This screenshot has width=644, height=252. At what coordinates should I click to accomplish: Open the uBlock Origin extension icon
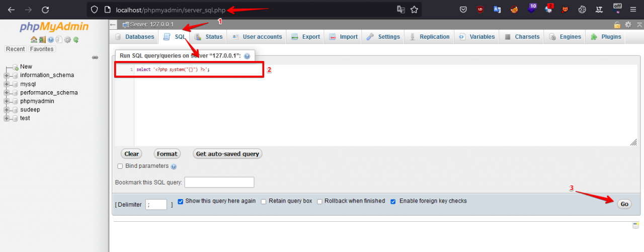[x=480, y=10]
